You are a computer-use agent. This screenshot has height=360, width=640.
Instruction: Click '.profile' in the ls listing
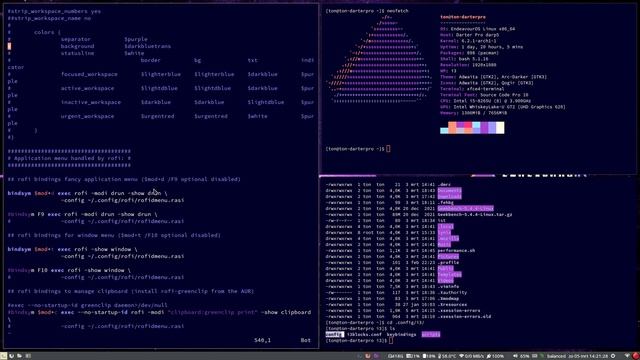tap(448, 262)
